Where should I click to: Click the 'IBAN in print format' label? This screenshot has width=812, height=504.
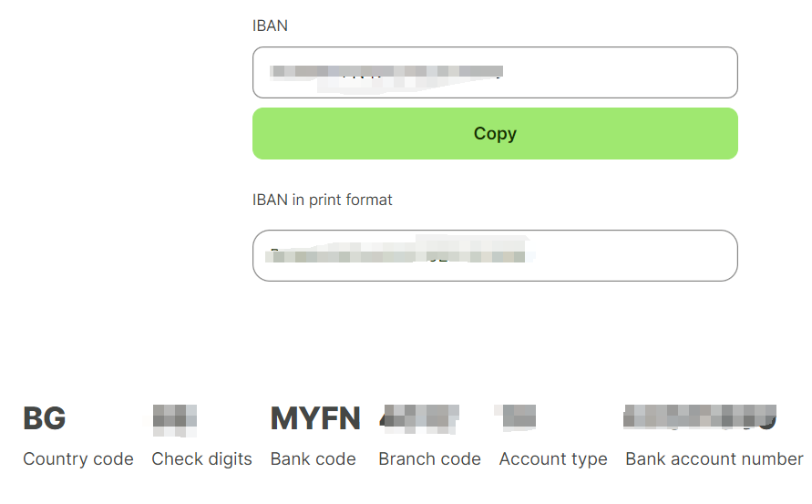click(x=322, y=200)
